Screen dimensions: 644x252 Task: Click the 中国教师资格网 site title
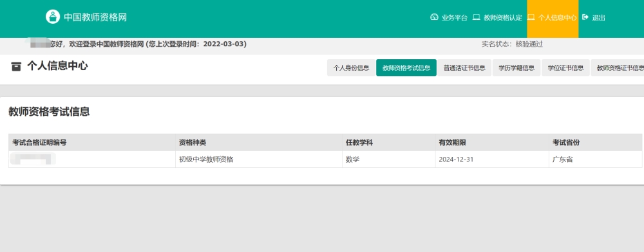(95, 17)
